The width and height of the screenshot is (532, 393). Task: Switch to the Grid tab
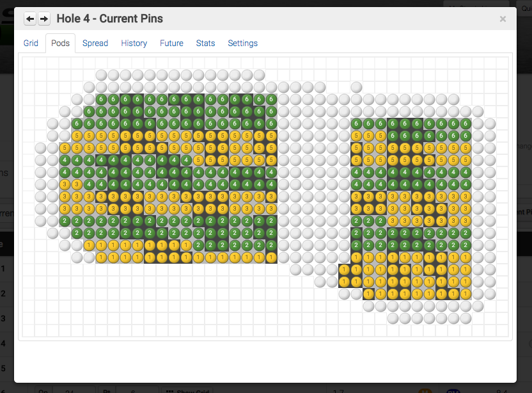pos(31,44)
